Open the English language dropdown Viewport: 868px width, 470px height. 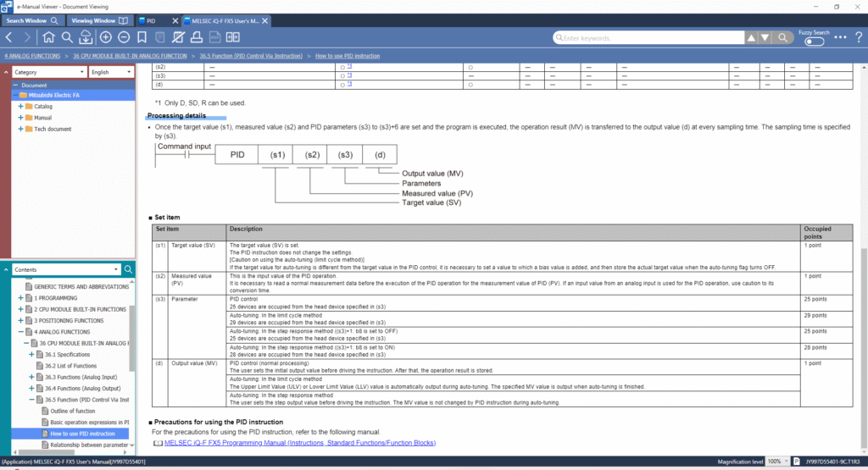[x=111, y=72]
